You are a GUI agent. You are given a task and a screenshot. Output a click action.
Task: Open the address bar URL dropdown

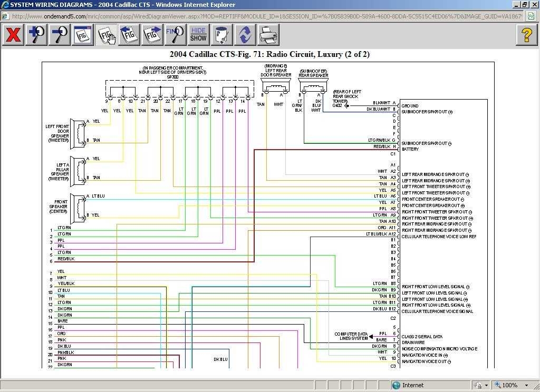coord(522,16)
